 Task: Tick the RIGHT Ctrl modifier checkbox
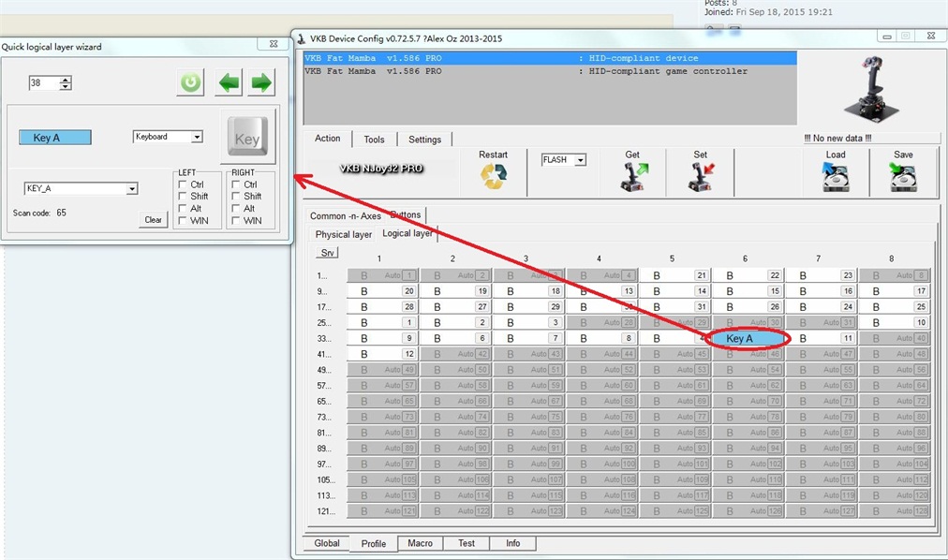[236, 184]
